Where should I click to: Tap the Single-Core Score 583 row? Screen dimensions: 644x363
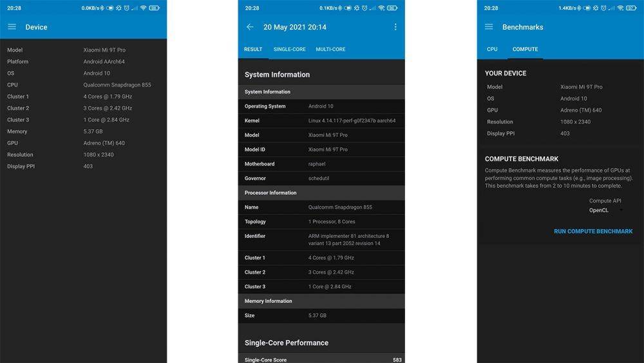pyautogui.click(x=321, y=359)
